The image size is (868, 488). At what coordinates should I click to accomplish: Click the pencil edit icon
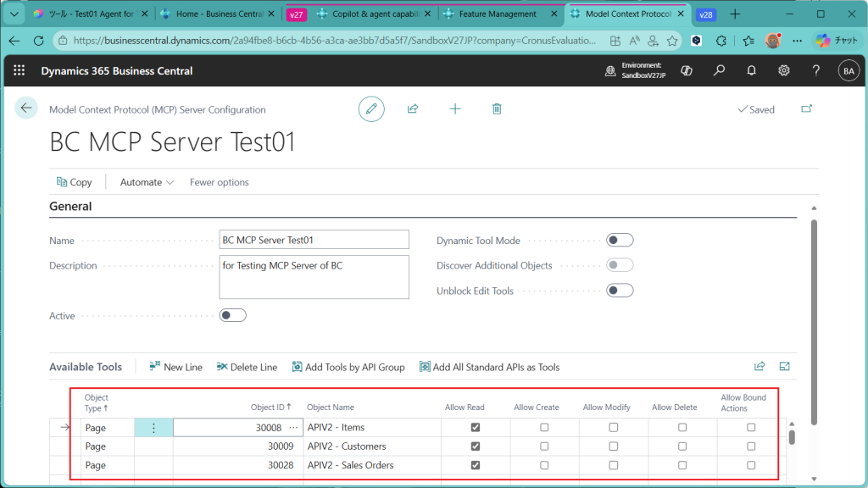(x=370, y=108)
